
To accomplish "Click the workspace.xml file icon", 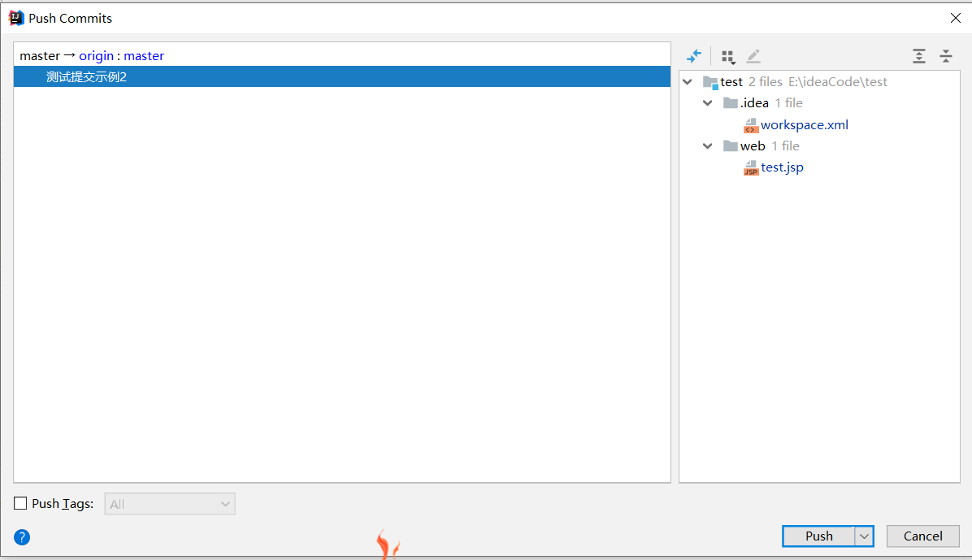I will click(x=751, y=125).
